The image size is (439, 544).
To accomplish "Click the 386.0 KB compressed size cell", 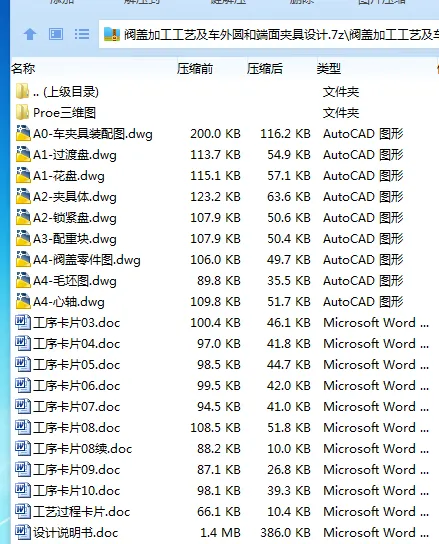I will click(286, 533).
